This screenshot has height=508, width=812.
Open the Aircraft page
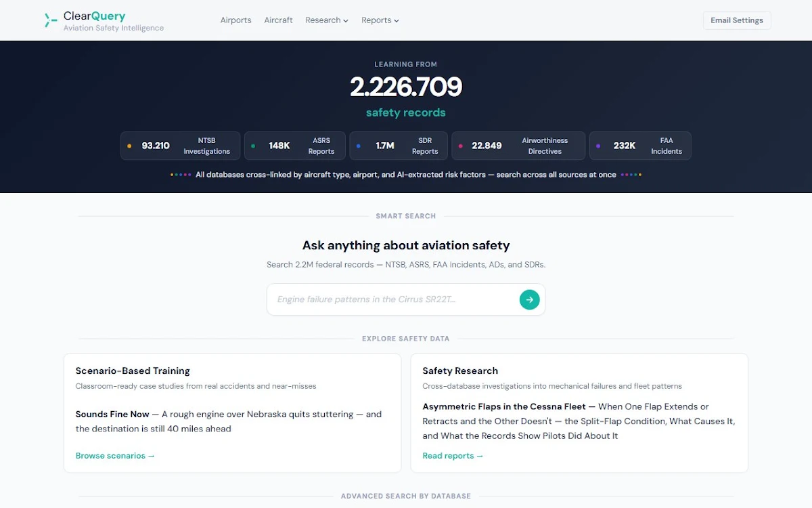[x=278, y=20]
